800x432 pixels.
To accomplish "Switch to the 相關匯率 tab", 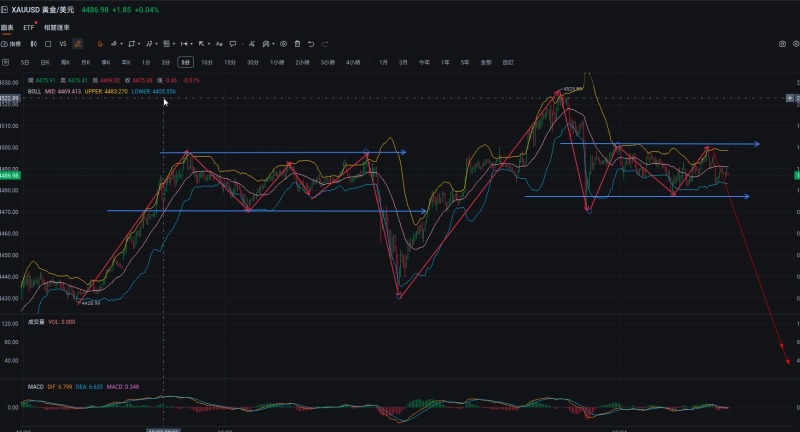I will 57,28.
